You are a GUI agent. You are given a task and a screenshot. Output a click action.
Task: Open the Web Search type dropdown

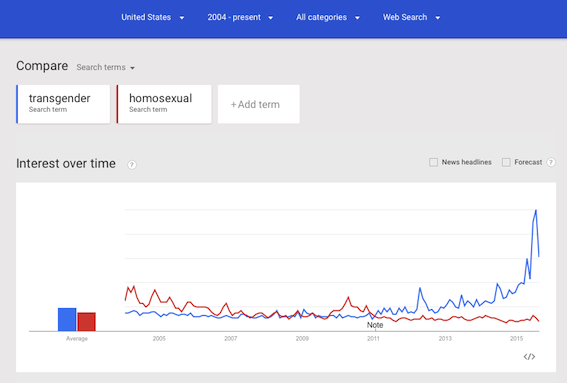[x=412, y=17]
